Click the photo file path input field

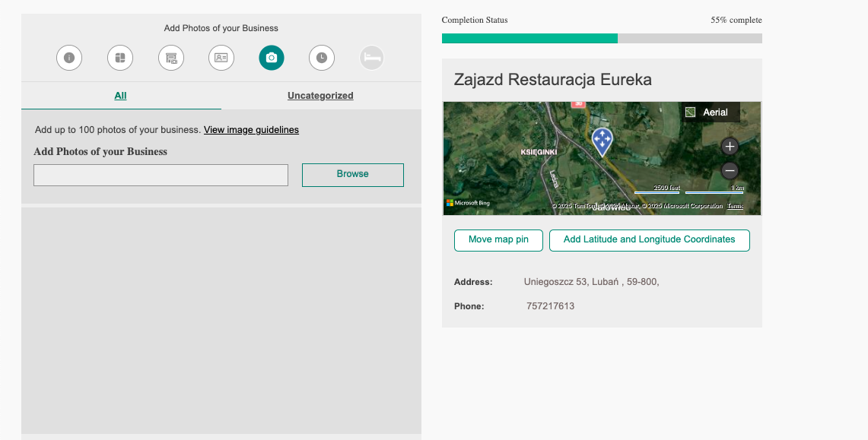tap(161, 176)
